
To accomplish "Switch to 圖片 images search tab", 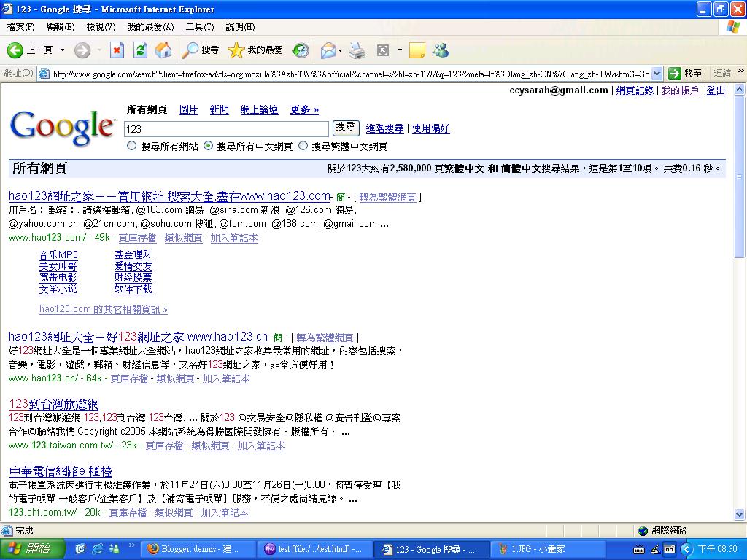I will click(x=189, y=109).
